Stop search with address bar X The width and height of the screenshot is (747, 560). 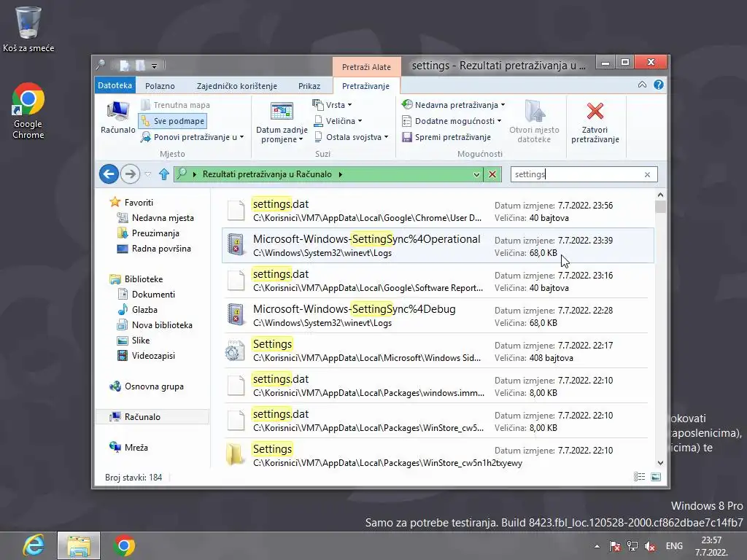coord(492,174)
